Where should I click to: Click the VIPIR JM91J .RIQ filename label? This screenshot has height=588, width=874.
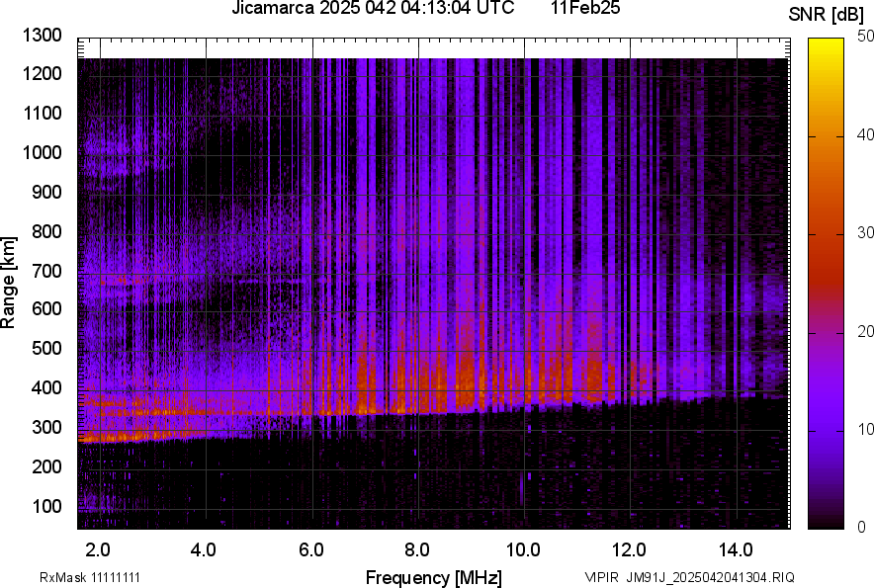[689, 577]
